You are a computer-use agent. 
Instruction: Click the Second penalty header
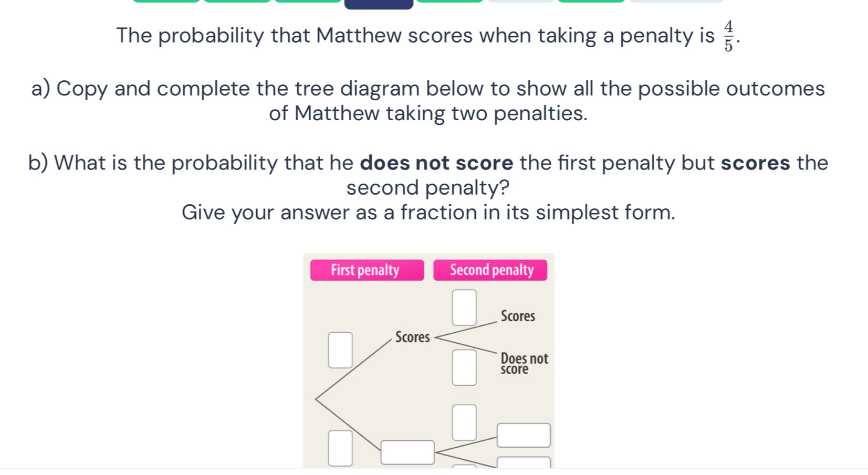tap(491, 270)
